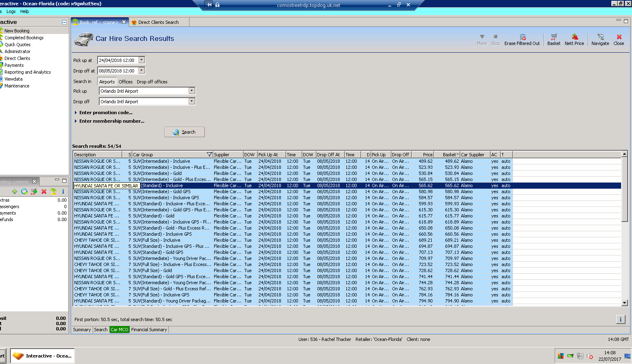This screenshot has height=364, width=632.
Task: Select Drop off offices search option
Action: coord(152,82)
